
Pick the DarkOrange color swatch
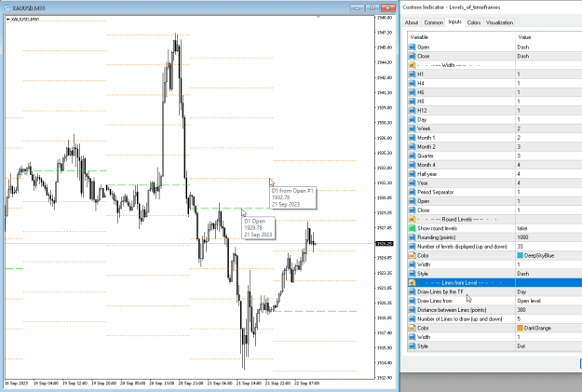coord(520,328)
